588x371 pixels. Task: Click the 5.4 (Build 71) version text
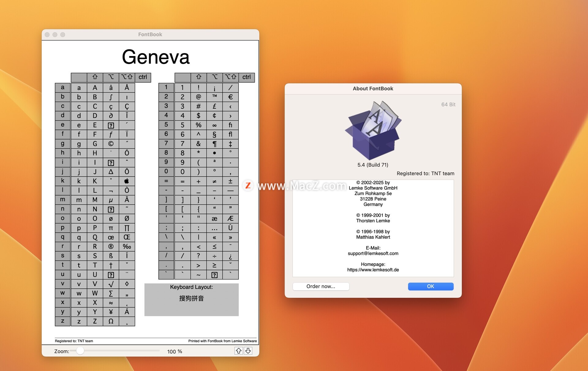(373, 165)
